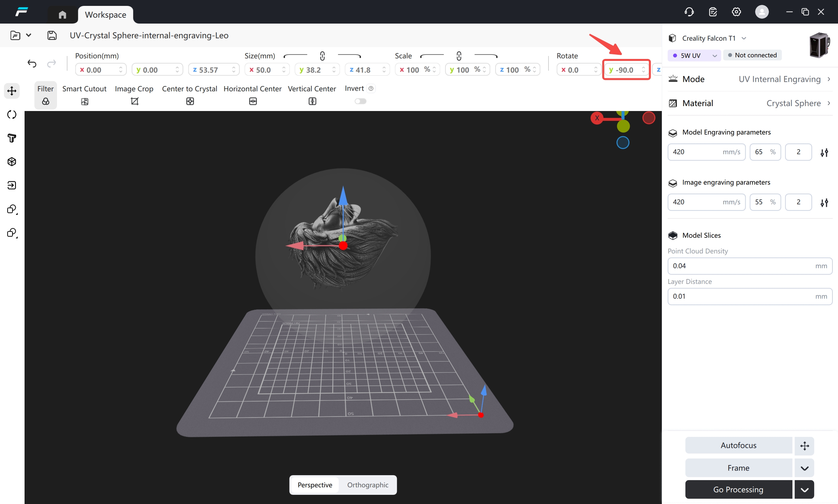Edit Model Engraving speed field

706,152
